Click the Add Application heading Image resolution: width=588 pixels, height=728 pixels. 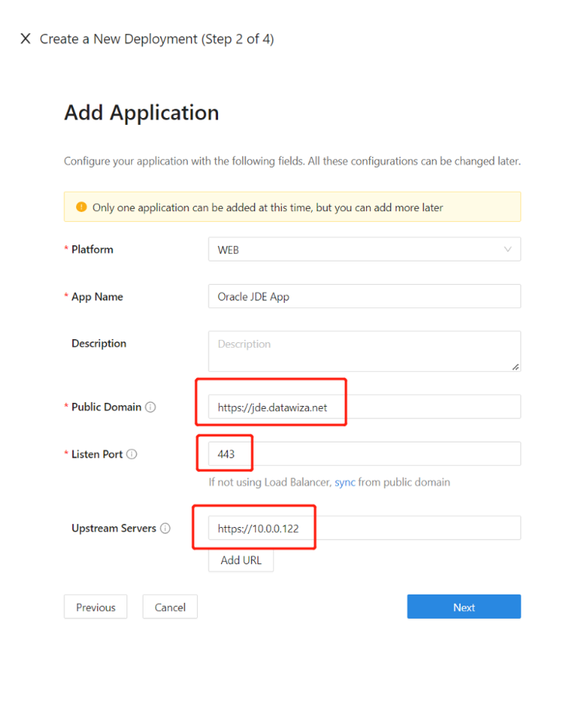click(x=141, y=113)
